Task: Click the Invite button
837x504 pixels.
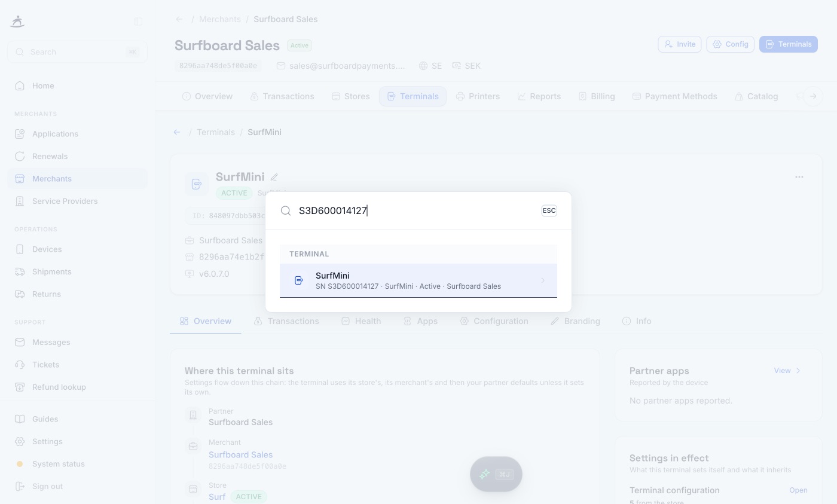Action: tap(680, 44)
